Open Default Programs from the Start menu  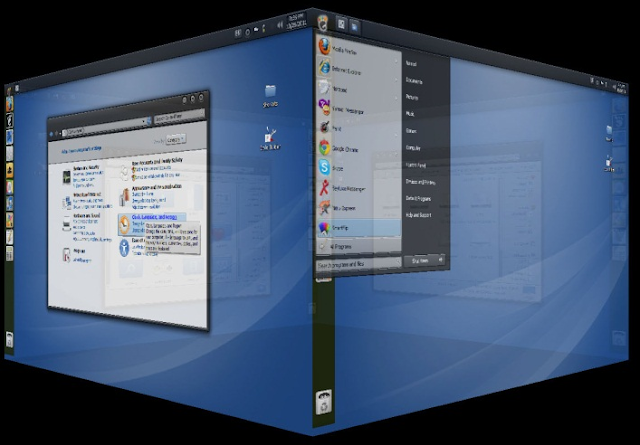coord(418,198)
